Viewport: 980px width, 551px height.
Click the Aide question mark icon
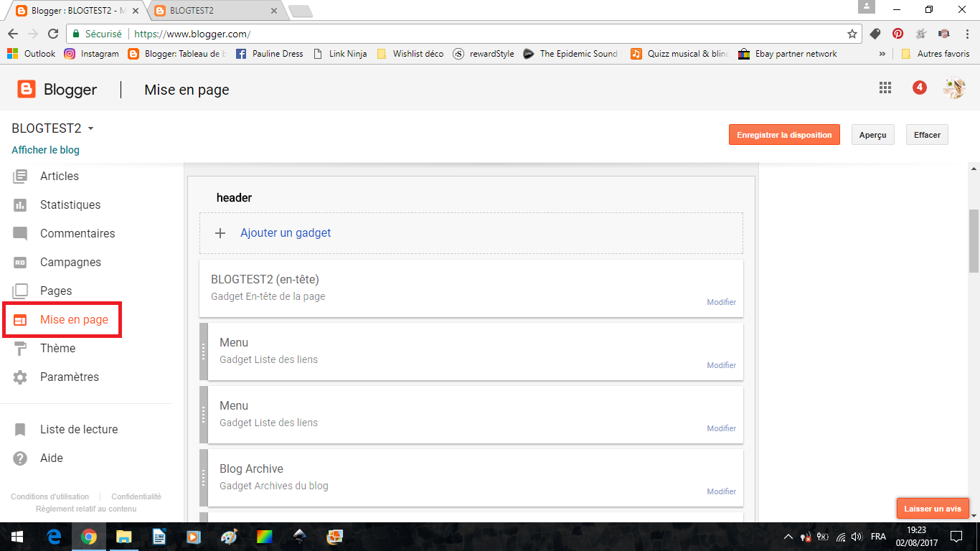click(20, 458)
